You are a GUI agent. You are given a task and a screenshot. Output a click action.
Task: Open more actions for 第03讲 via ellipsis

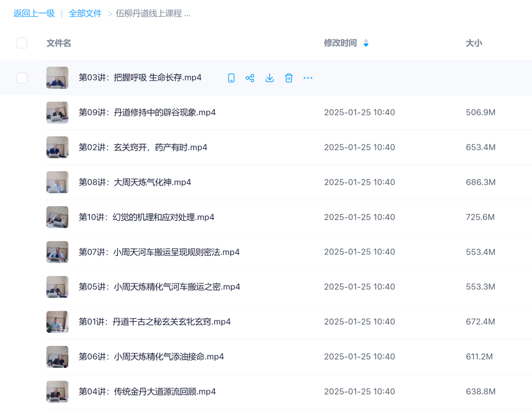coord(308,77)
